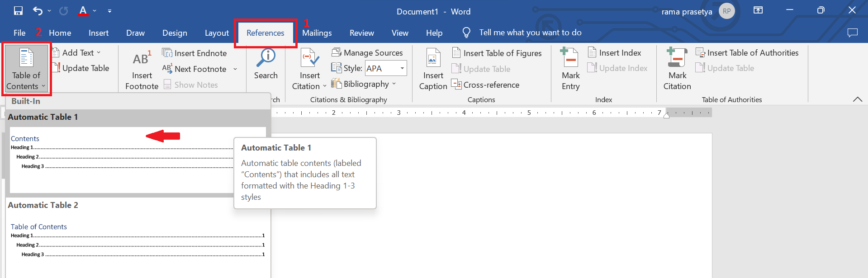Open the Mailings tab
This screenshot has width=868, height=278.
(317, 33)
